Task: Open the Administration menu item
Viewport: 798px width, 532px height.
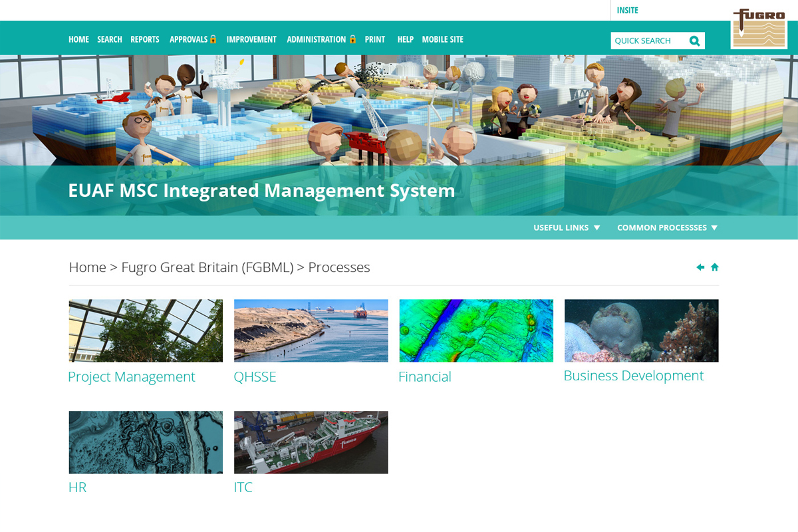Action: [317, 39]
